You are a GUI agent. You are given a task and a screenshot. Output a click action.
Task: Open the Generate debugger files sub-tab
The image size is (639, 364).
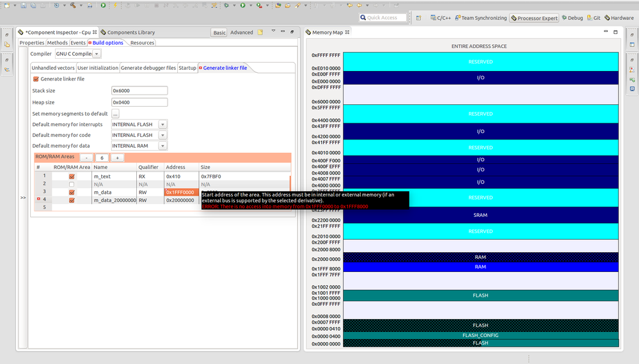tap(148, 68)
